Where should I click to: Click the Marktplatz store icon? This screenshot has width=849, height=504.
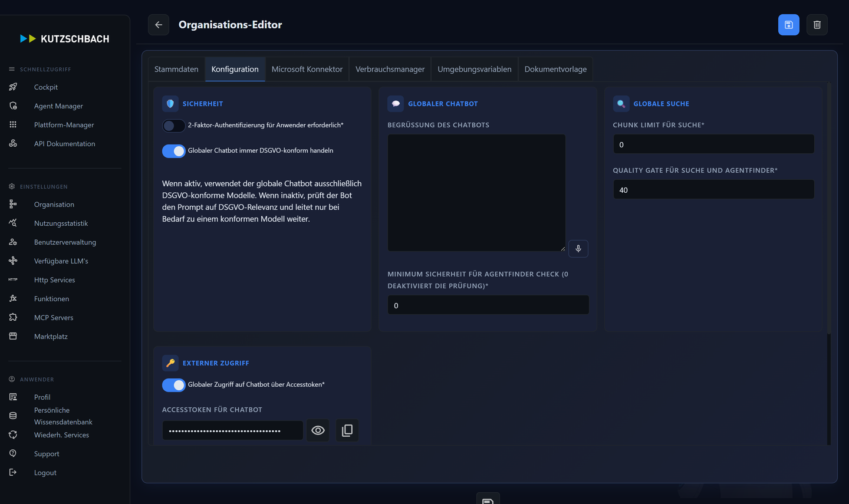point(13,336)
